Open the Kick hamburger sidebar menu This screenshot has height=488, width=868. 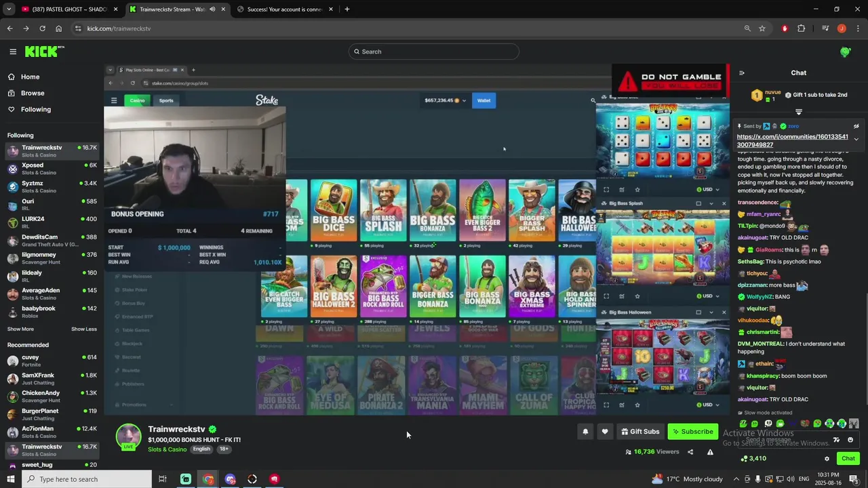click(x=13, y=52)
